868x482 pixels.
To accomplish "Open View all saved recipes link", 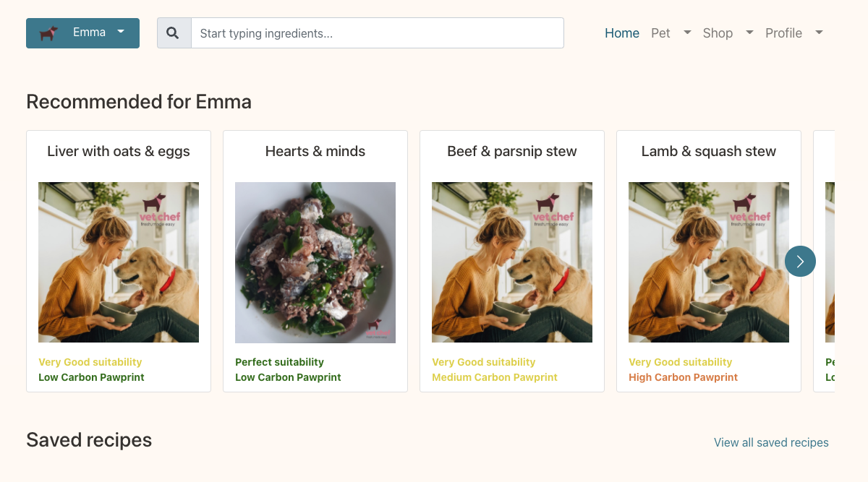I will [771, 442].
